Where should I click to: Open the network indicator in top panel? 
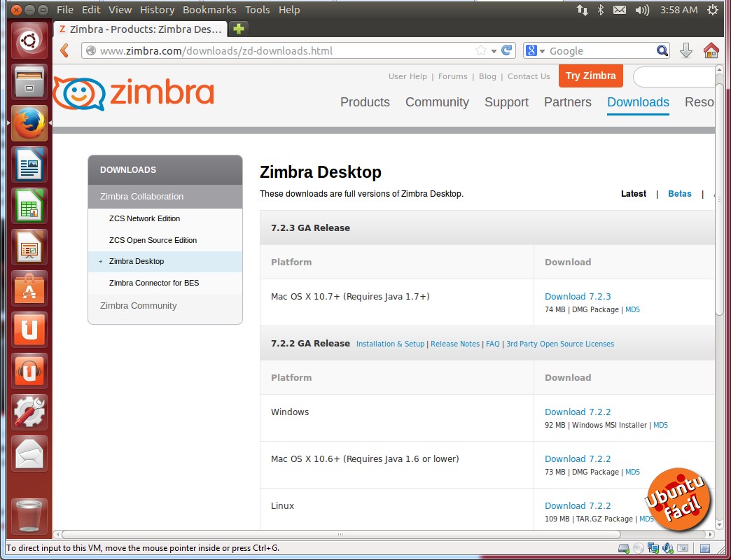(x=583, y=10)
